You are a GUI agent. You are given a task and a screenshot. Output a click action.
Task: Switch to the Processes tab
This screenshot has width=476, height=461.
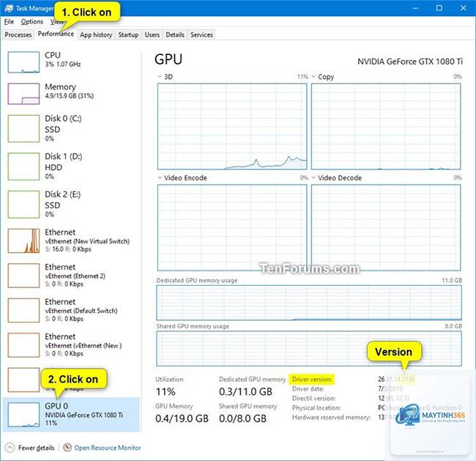pyautogui.click(x=18, y=35)
